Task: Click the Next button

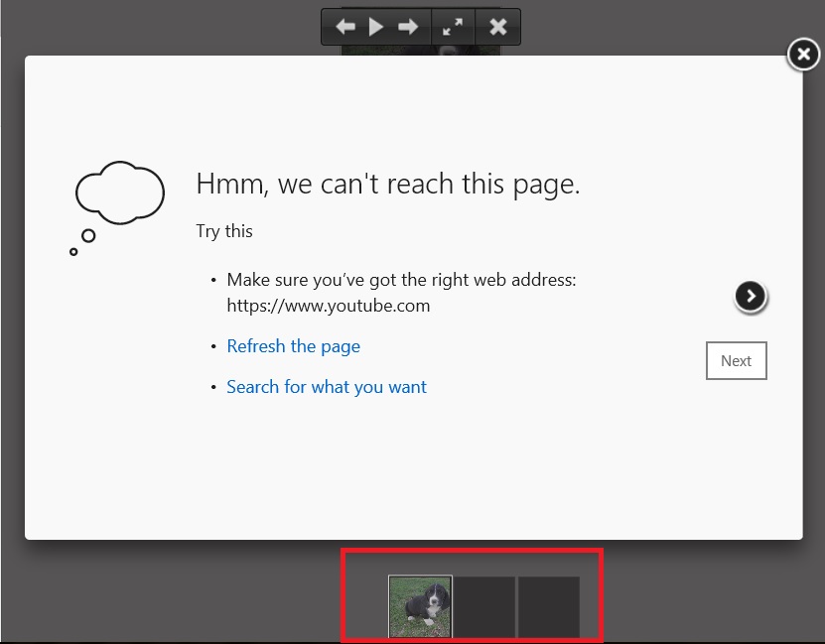Action: tap(736, 360)
